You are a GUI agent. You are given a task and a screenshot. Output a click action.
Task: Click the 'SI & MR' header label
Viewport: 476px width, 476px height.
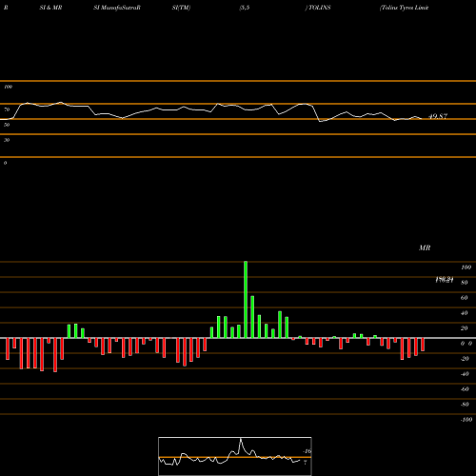[50, 8]
